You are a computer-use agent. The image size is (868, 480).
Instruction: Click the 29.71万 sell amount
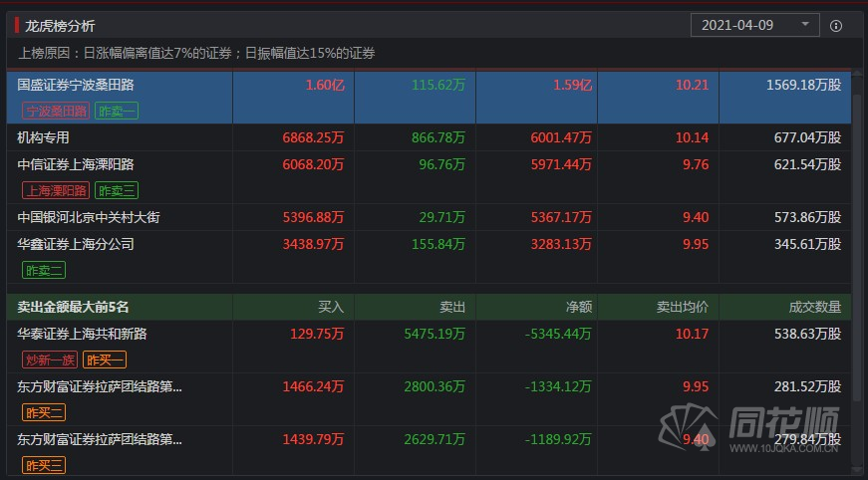coord(442,217)
